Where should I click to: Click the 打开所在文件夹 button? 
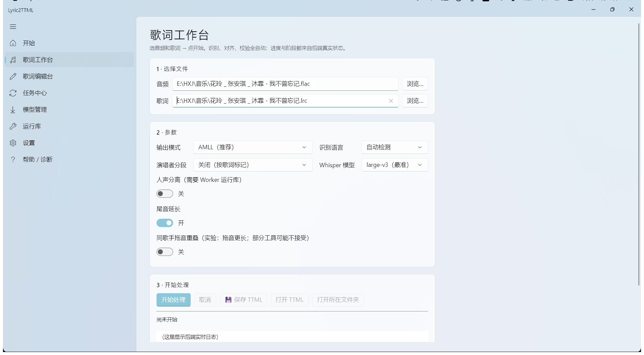pyautogui.click(x=338, y=300)
